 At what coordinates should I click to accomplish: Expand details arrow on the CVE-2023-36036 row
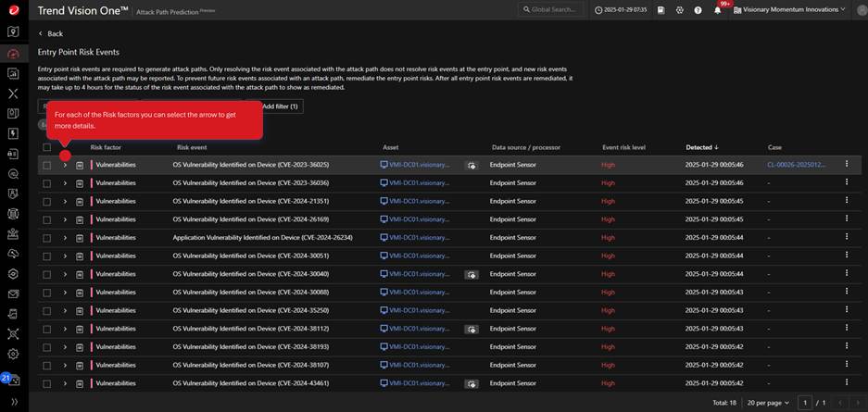point(65,183)
